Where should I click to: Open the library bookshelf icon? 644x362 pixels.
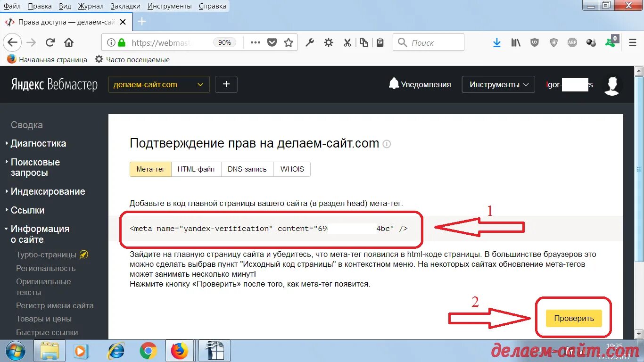coord(516,42)
